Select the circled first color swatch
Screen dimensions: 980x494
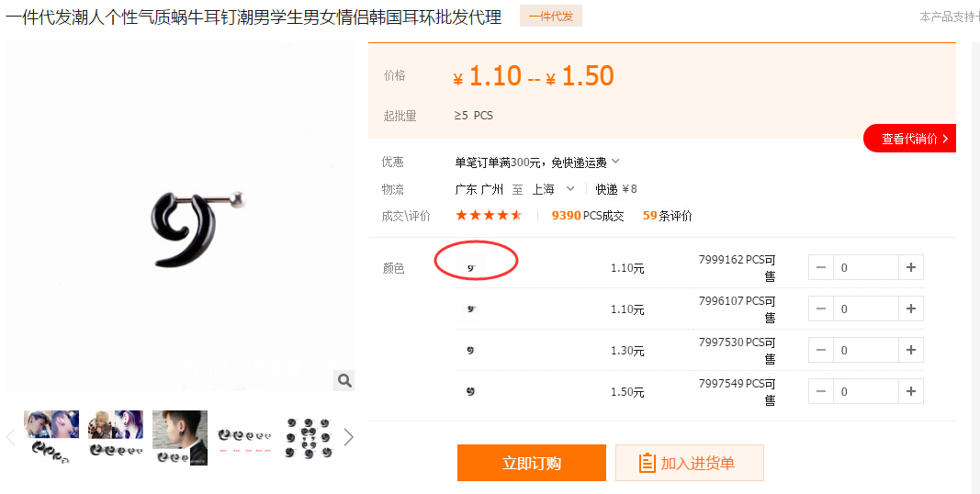click(x=471, y=267)
